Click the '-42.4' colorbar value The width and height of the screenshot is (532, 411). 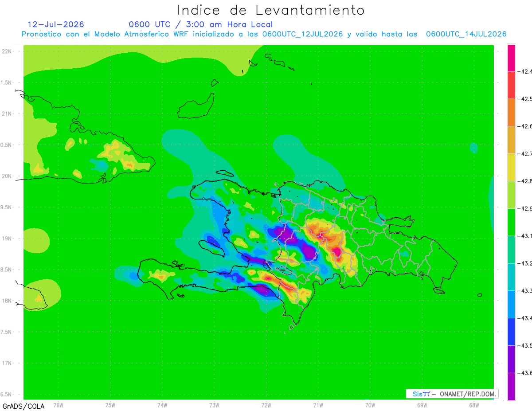coord(525,71)
